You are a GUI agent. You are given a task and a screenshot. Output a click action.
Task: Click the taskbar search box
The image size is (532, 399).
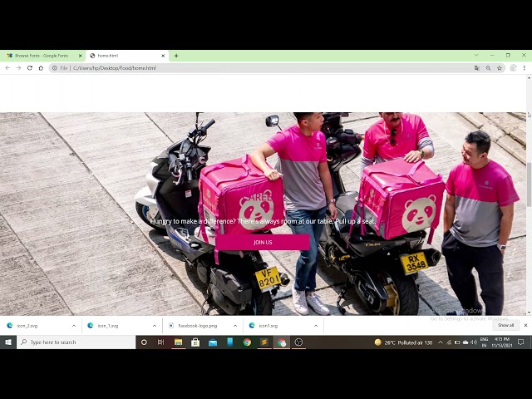pos(76,342)
